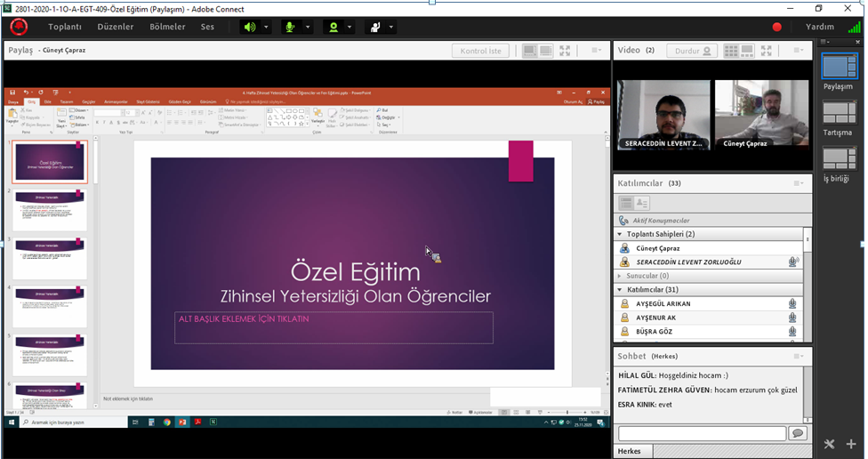868x459 pixels.
Task: Mute the speaker icon in top toolbar
Action: [x=250, y=27]
